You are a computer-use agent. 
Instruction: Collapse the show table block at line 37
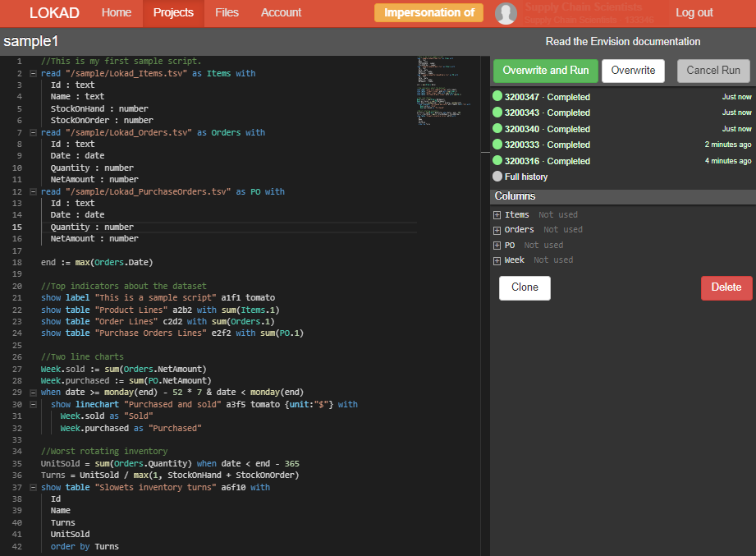(x=34, y=488)
